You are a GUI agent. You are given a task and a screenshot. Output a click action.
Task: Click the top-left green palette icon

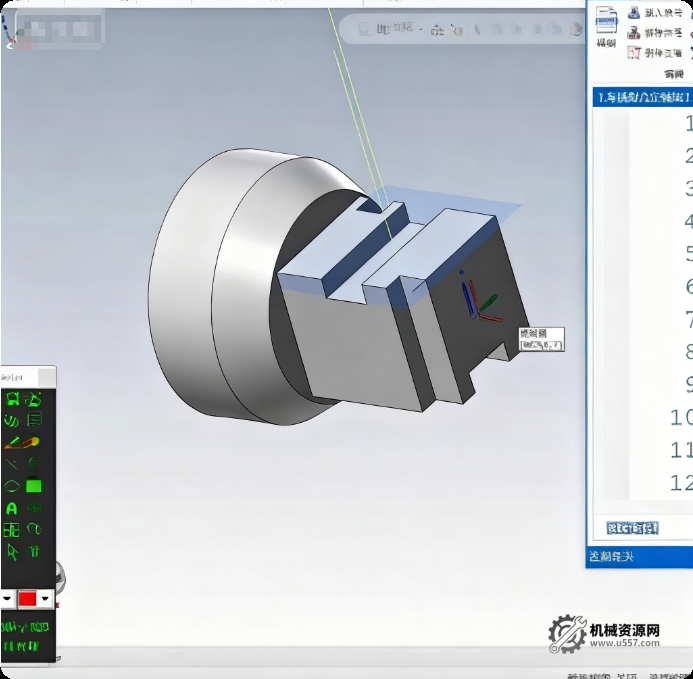click(12, 399)
